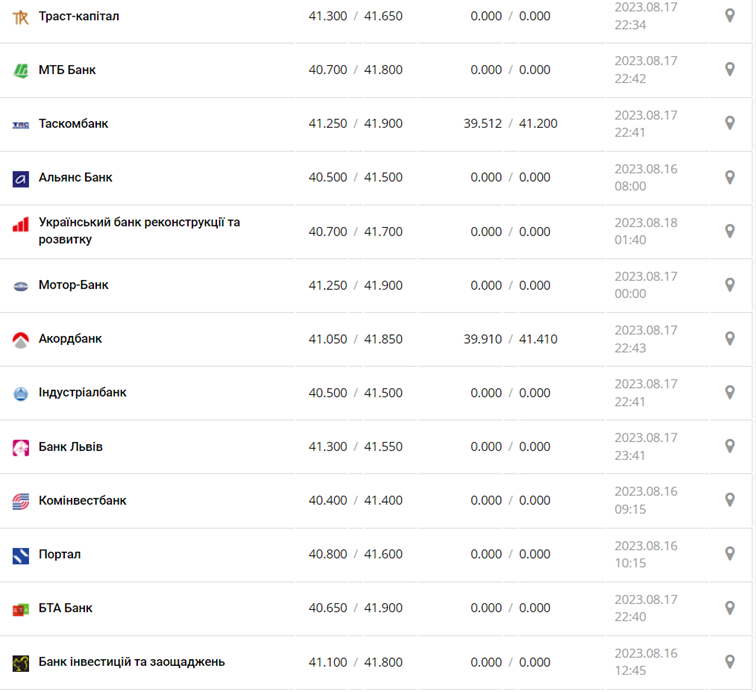
Task: Click the Комінвестбанк name link
Action: (82, 500)
